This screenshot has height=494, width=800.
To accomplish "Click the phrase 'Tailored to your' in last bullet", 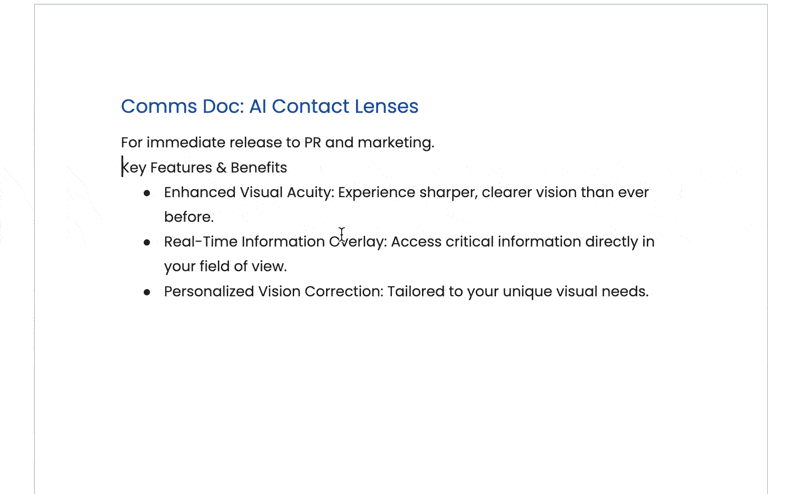I will point(443,291).
